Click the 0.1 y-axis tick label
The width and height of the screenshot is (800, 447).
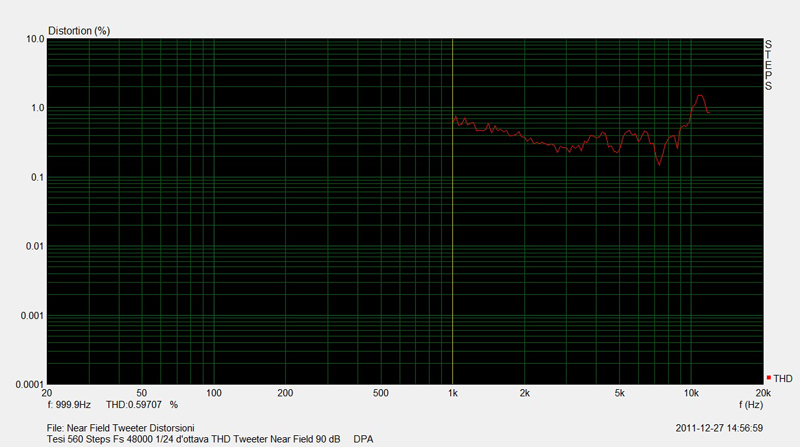pos(38,178)
